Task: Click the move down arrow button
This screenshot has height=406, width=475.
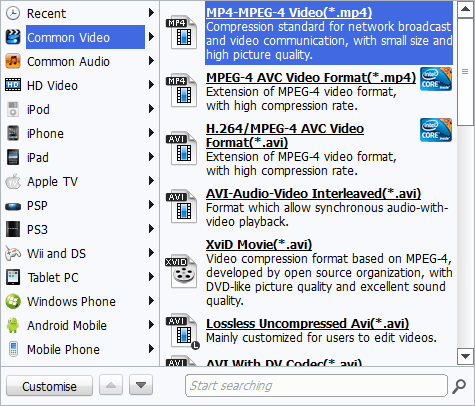Action: (x=141, y=385)
